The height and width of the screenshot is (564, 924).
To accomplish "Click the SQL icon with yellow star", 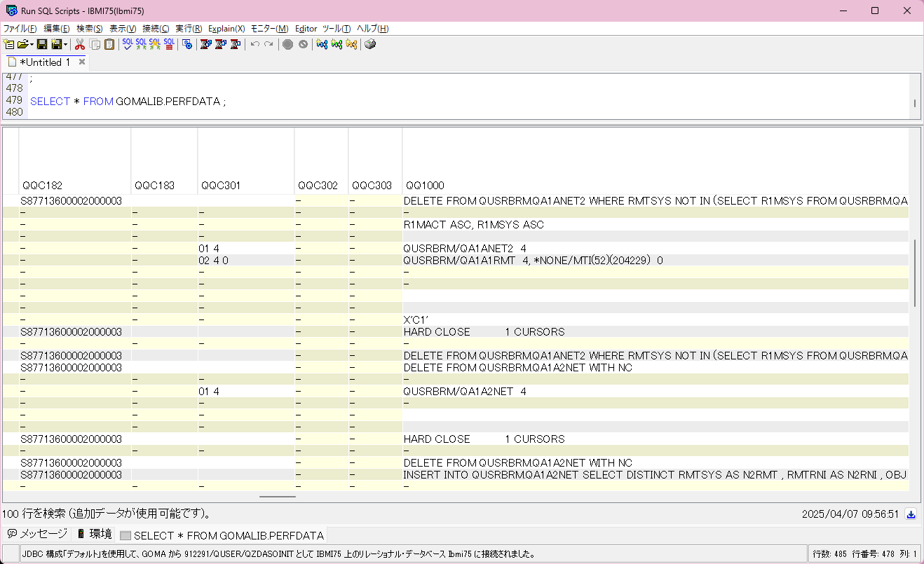I will coord(155,44).
